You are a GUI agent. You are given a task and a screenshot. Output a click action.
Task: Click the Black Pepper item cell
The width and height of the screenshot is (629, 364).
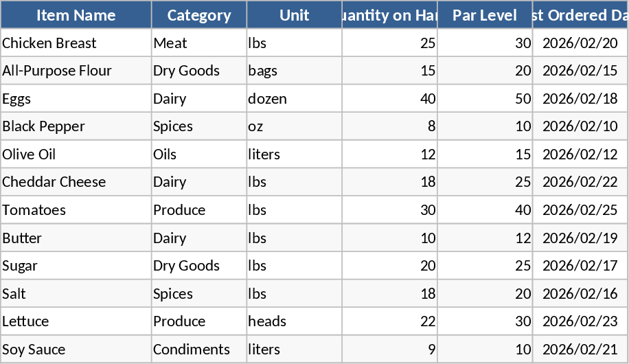click(x=76, y=126)
